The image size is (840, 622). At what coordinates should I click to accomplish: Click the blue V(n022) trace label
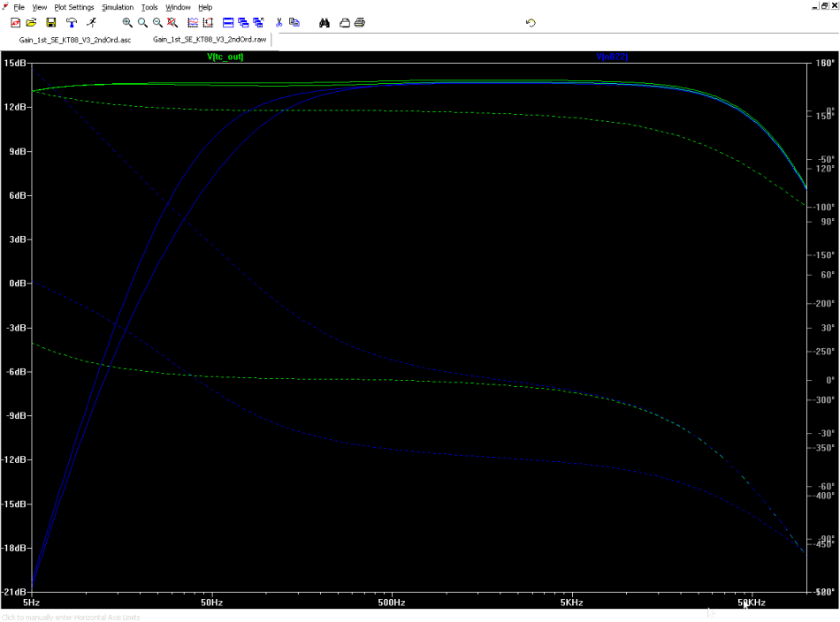612,57
